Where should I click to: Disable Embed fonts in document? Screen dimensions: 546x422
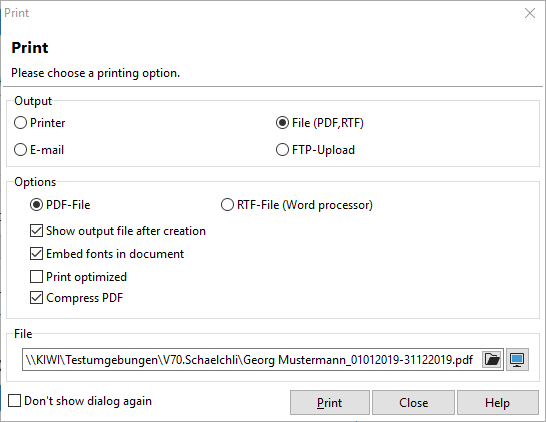click(x=107, y=254)
